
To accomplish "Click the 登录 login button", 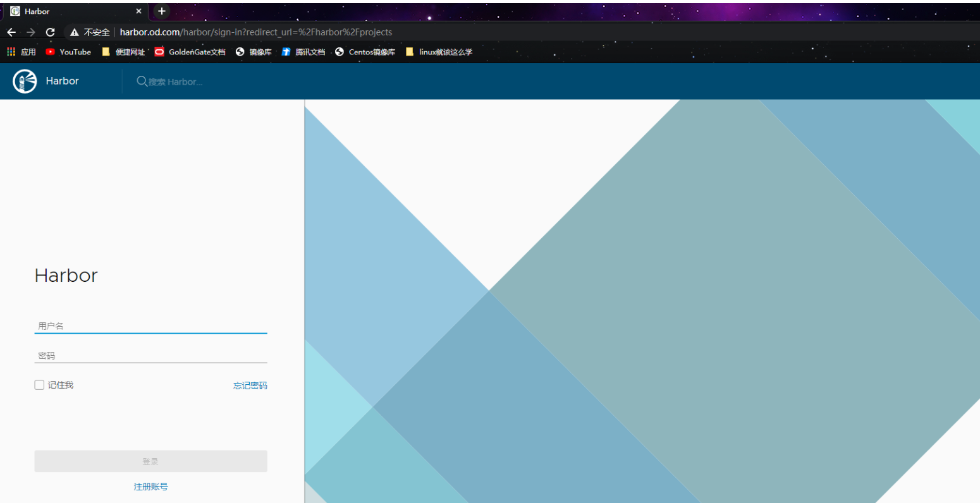I will click(150, 461).
